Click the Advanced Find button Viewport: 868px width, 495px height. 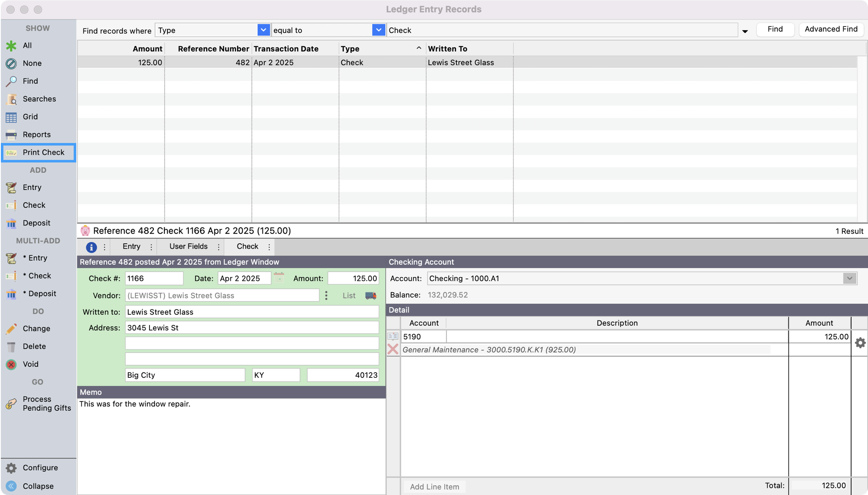tap(831, 29)
